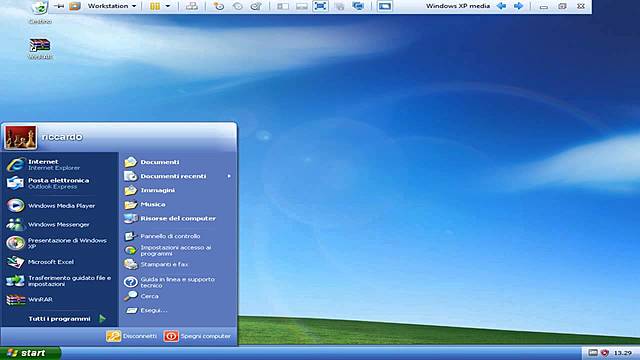Click the show thumbnail bar toolbar icon
The height and width of the screenshot is (360, 640).
click(x=302, y=6)
